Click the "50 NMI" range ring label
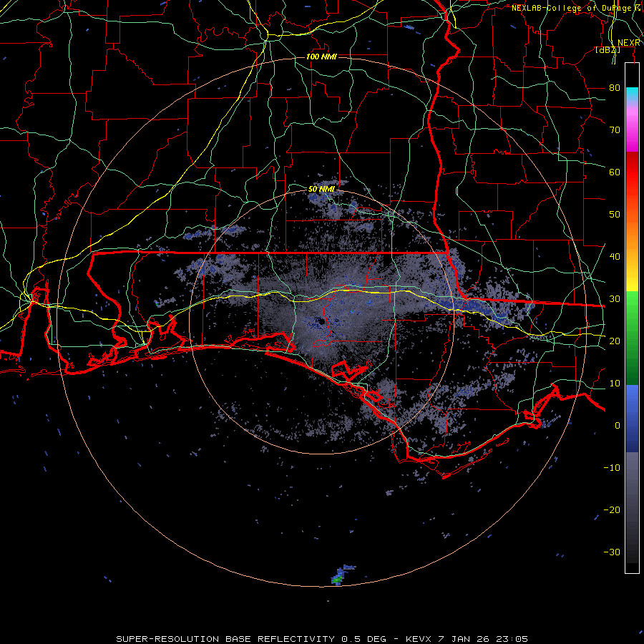This screenshot has width=644, height=644. (321, 190)
